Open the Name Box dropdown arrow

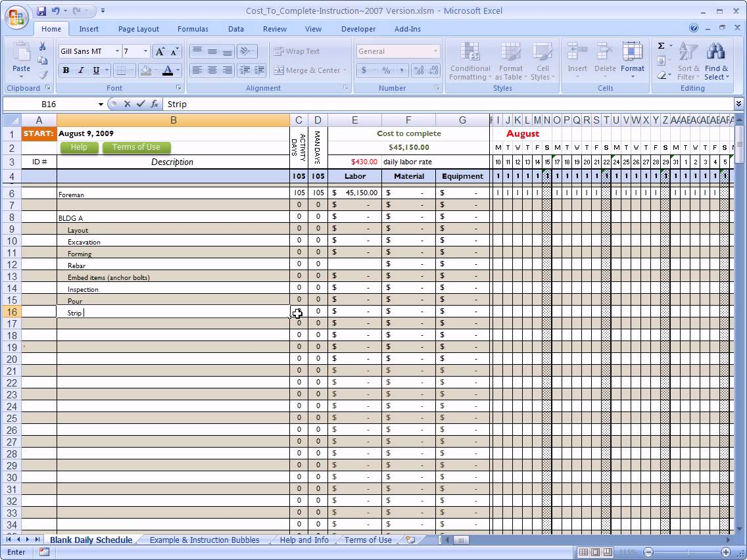[101, 104]
